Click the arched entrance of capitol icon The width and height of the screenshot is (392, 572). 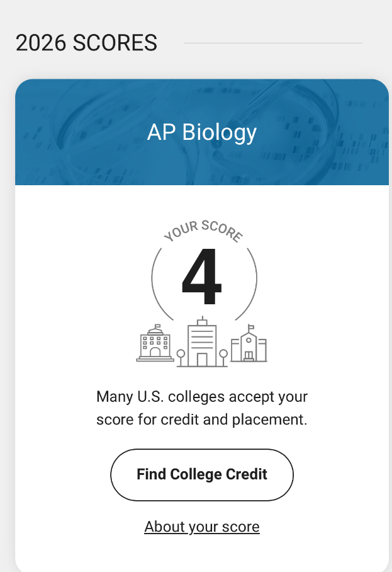click(155, 352)
